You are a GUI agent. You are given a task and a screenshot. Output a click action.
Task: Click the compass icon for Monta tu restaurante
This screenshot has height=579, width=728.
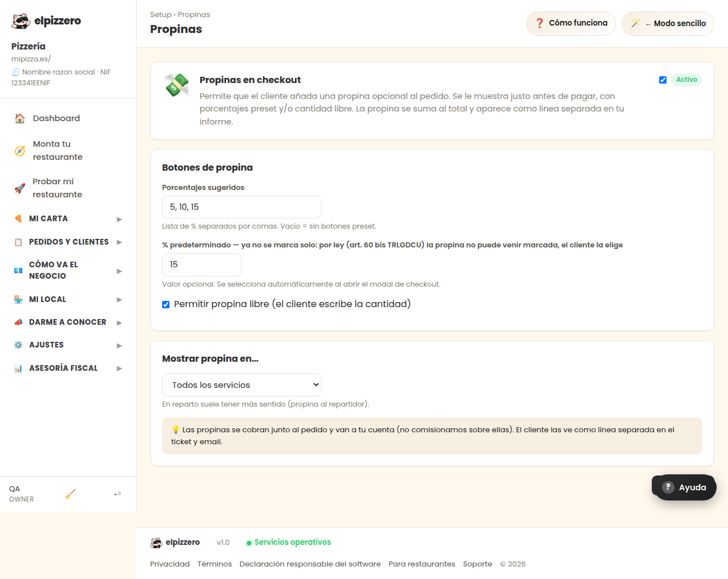[x=20, y=151]
